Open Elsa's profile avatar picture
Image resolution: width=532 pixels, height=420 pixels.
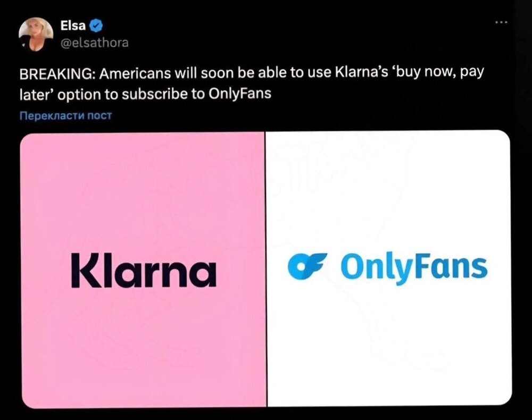pyautogui.click(x=36, y=35)
